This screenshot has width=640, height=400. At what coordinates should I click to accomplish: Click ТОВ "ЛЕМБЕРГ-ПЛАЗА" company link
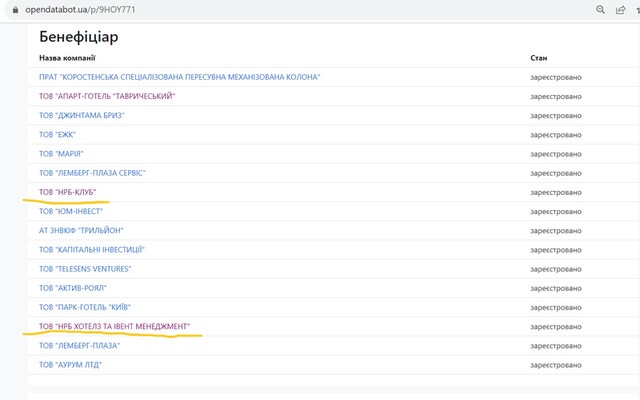80,345
